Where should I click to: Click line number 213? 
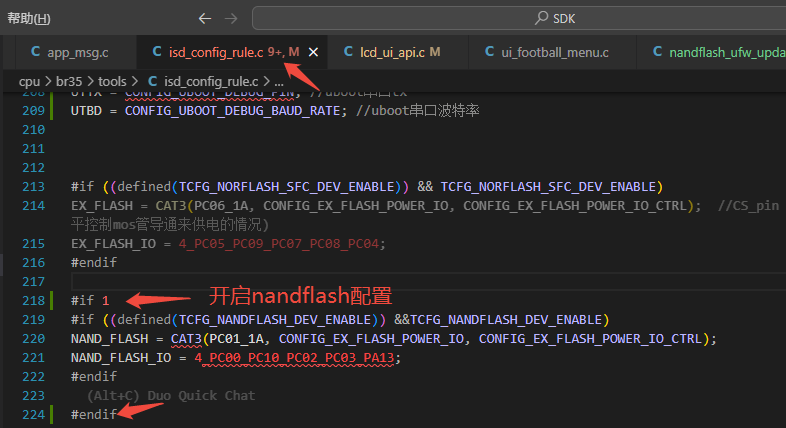[34, 187]
